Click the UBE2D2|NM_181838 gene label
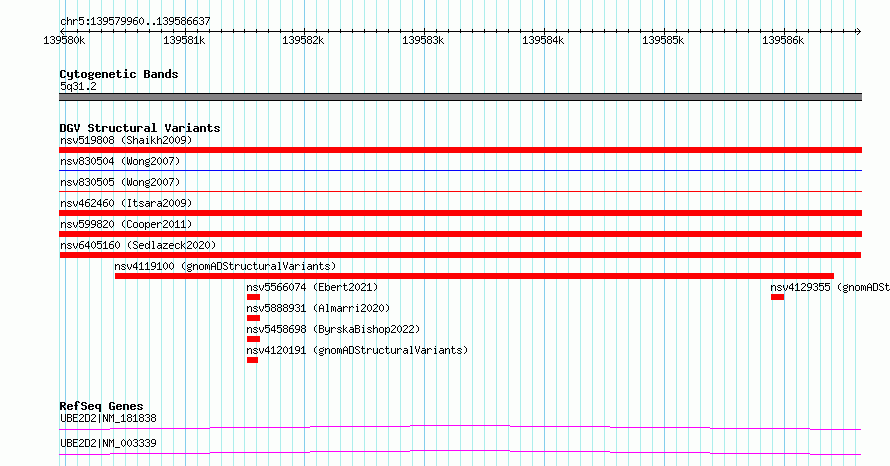 [108, 418]
